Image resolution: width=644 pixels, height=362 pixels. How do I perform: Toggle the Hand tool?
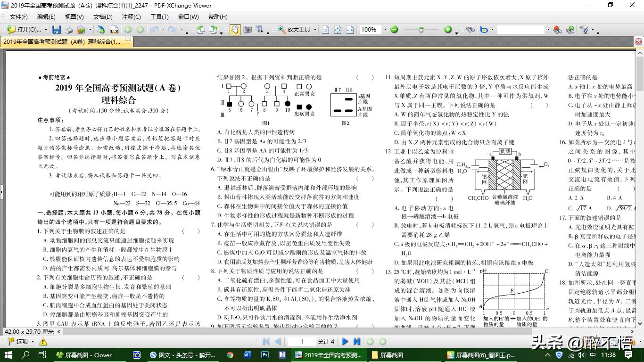(x=235, y=30)
